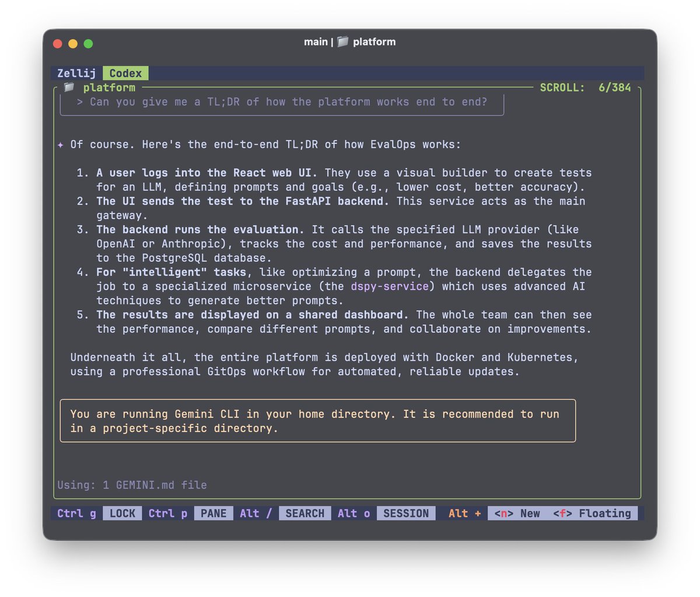Click 'A user logs into the React web UI.'

[x=207, y=173]
